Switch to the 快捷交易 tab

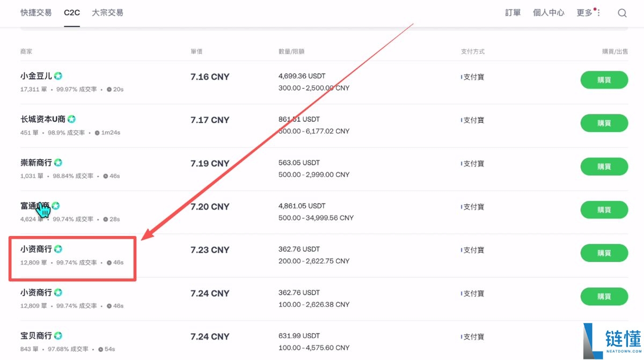click(36, 12)
